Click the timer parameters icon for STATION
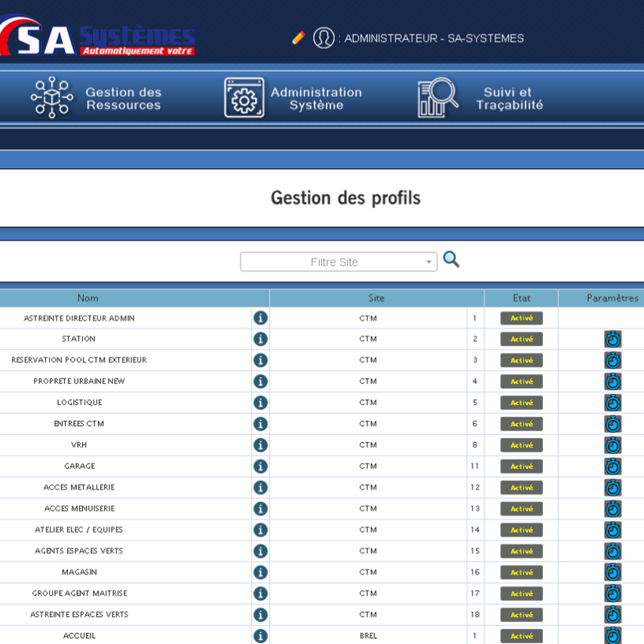Viewport: 644px width, 644px height. click(612, 339)
